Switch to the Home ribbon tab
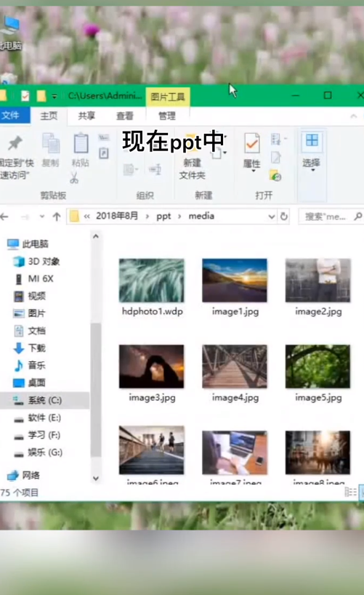Viewport: 364px width, 595px height. tap(49, 116)
